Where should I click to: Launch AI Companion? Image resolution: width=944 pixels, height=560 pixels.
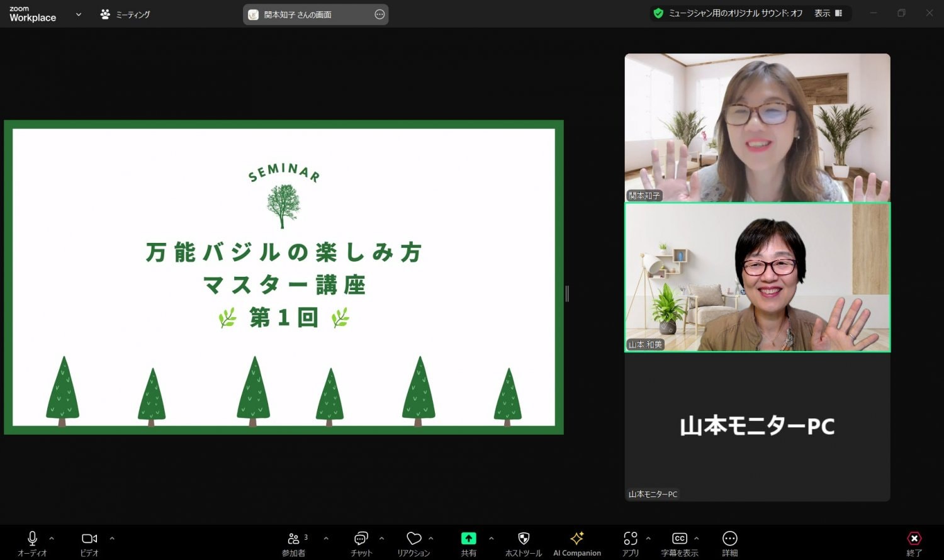[x=576, y=539]
